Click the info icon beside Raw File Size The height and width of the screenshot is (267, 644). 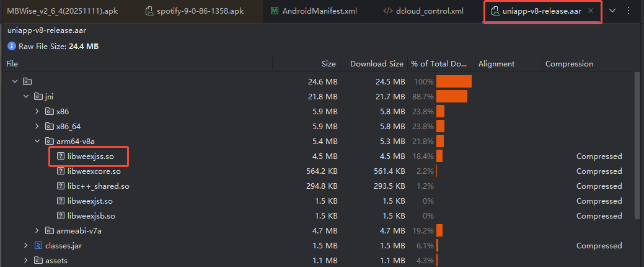click(x=11, y=46)
